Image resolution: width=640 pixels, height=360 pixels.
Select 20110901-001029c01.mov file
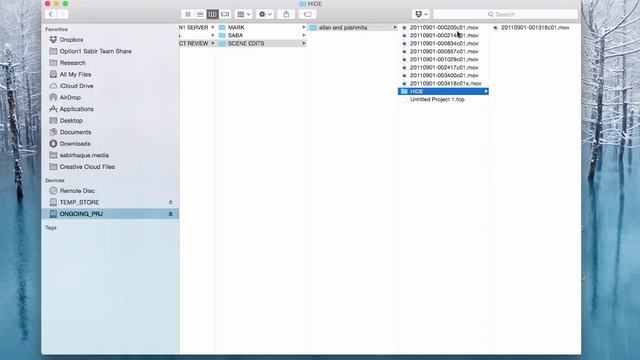pyautogui.click(x=444, y=59)
